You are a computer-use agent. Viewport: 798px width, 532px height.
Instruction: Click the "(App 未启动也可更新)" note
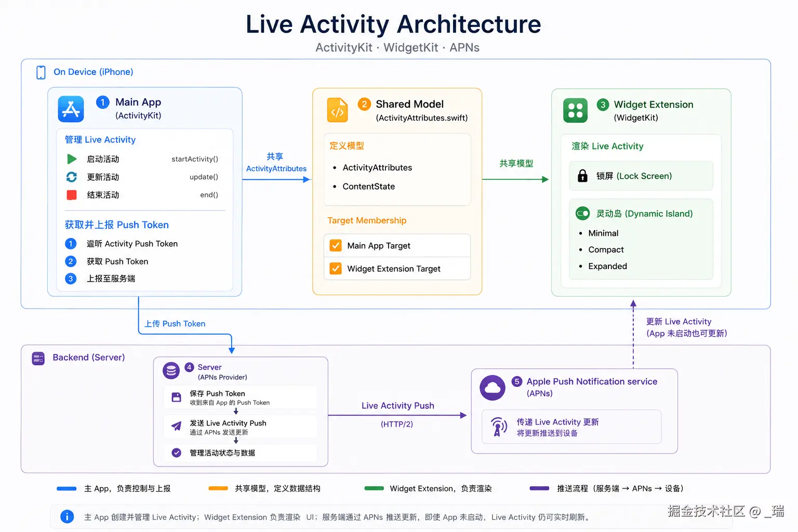(x=687, y=334)
